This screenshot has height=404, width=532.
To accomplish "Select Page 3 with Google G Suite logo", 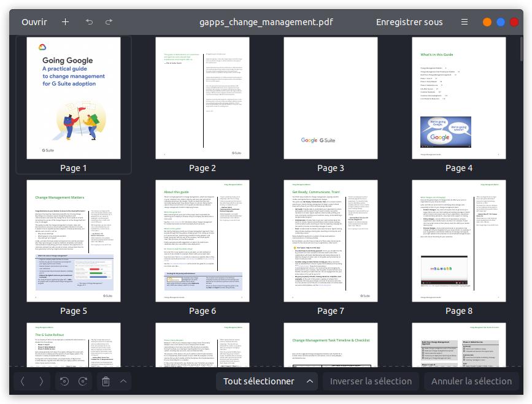I will (x=331, y=98).
